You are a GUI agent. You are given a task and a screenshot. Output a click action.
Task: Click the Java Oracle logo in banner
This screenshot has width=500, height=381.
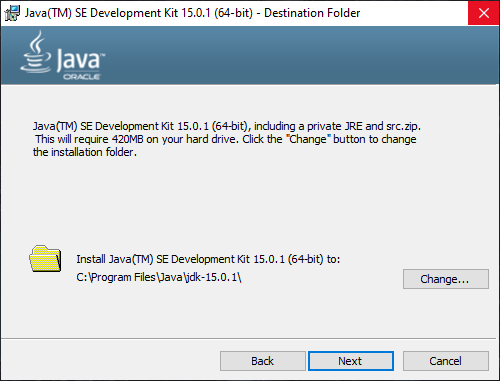[62, 56]
